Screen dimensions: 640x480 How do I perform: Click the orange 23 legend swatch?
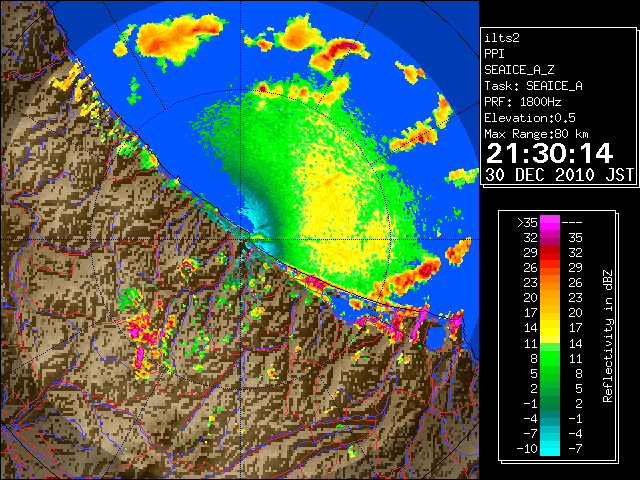[550, 283]
